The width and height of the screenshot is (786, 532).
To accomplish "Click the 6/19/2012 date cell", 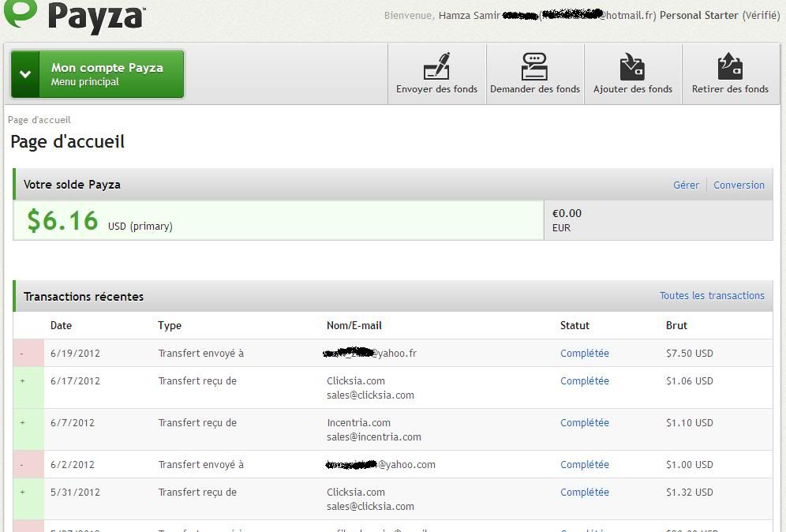I will [75, 354].
